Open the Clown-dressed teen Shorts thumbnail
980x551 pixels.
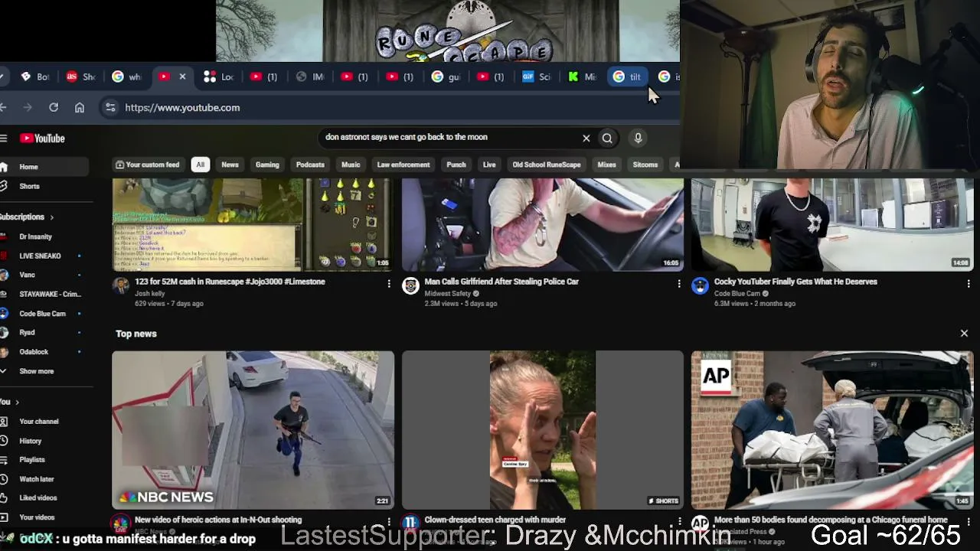click(x=542, y=430)
